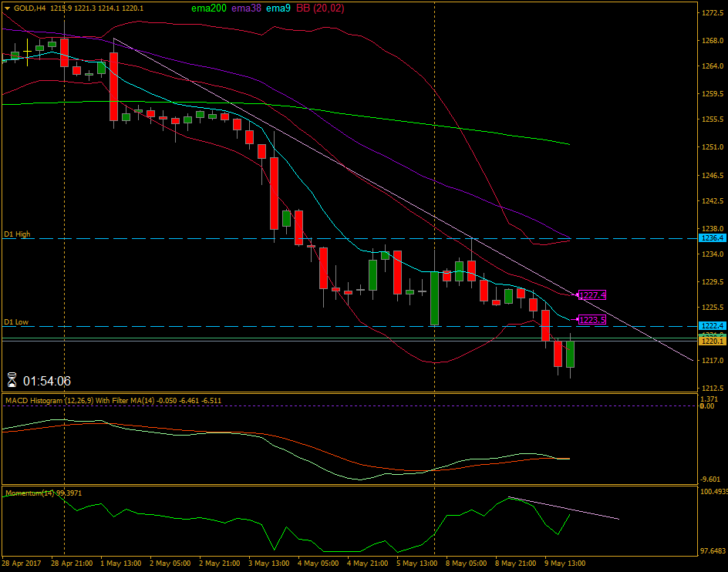
Task: Click the 1223.5 magenta price tag
Action: [591, 320]
